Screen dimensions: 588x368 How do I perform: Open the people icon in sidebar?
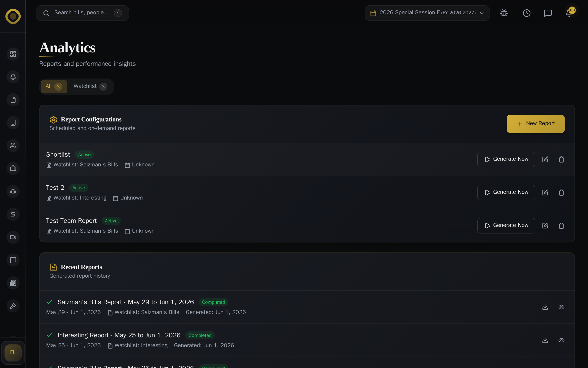coord(13,146)
